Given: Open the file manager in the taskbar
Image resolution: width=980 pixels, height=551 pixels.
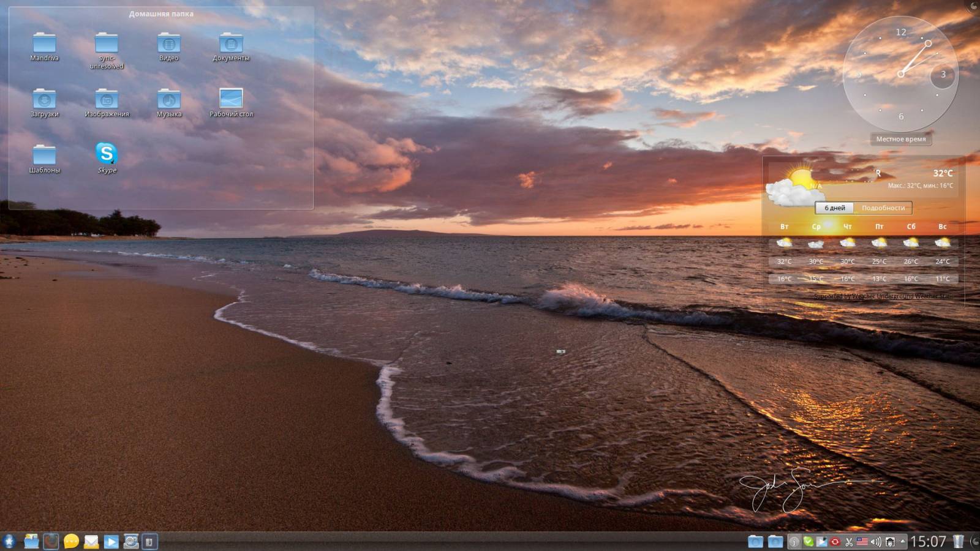Looking at the screenshot, I should [x=31, y=541].
